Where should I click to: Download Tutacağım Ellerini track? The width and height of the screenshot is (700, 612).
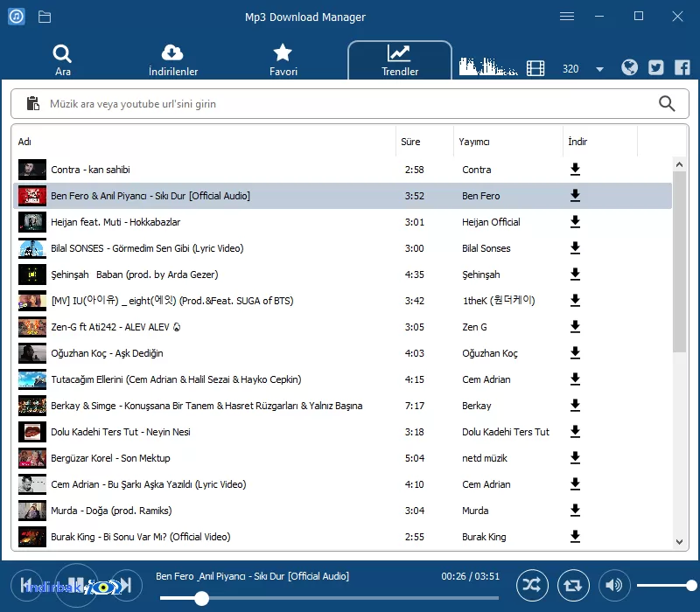click(576, 379)
